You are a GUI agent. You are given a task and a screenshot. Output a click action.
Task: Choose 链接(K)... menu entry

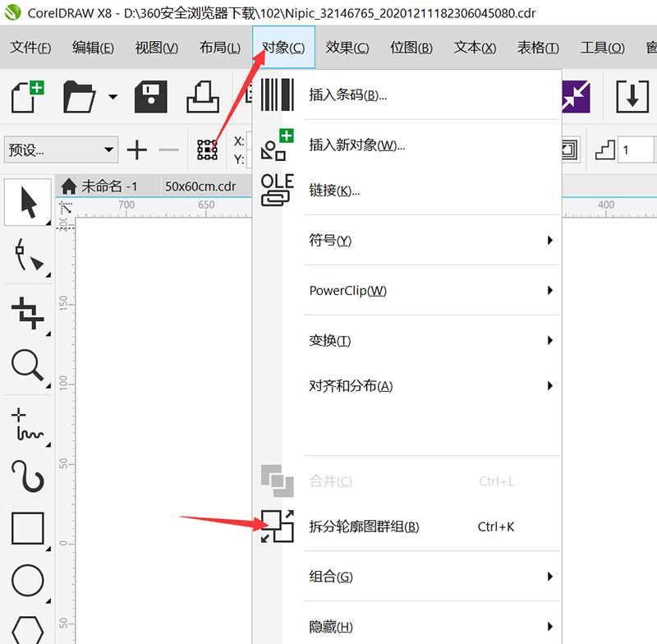(407, 191)
